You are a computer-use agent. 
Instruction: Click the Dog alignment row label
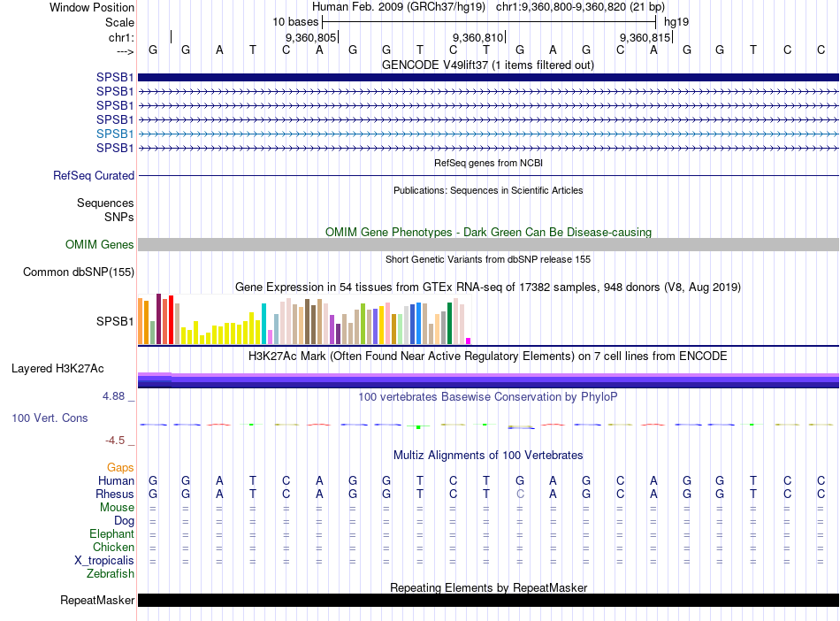tap(124, 521)
